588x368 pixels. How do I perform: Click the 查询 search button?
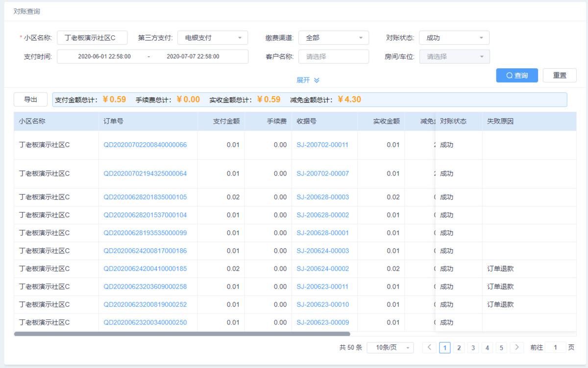(x=517, y=76)
